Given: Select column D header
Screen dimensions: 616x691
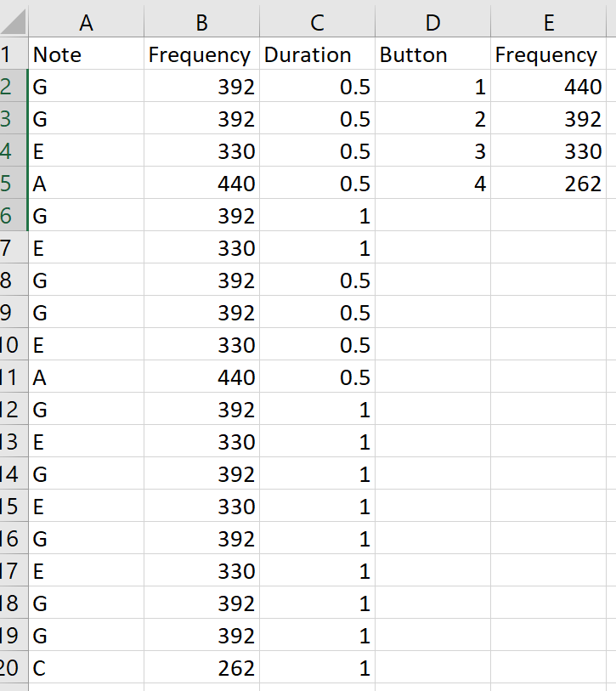Looking at the screenshot, I should pyautogui.click(x=432, y=22).
